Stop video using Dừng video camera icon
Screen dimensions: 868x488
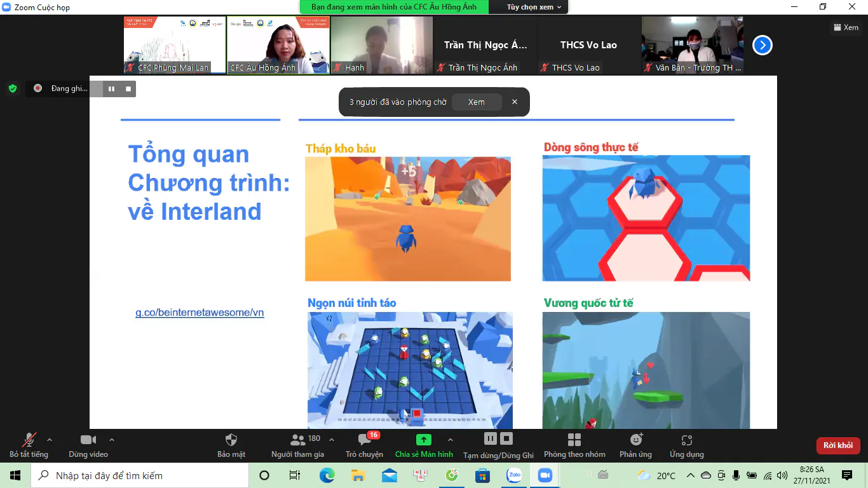point(88,440)
